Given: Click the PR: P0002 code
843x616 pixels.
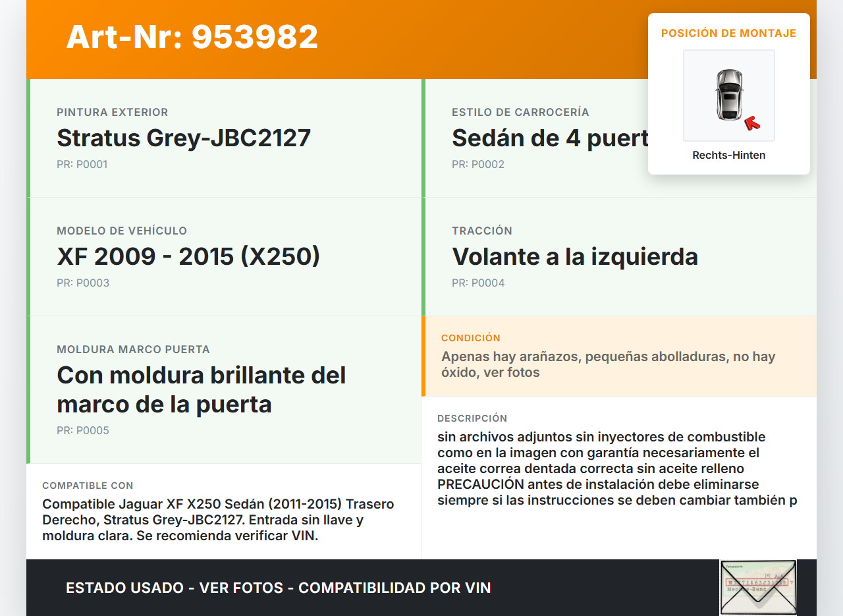Looking at the screenshot, I should [x=477, y=165].
